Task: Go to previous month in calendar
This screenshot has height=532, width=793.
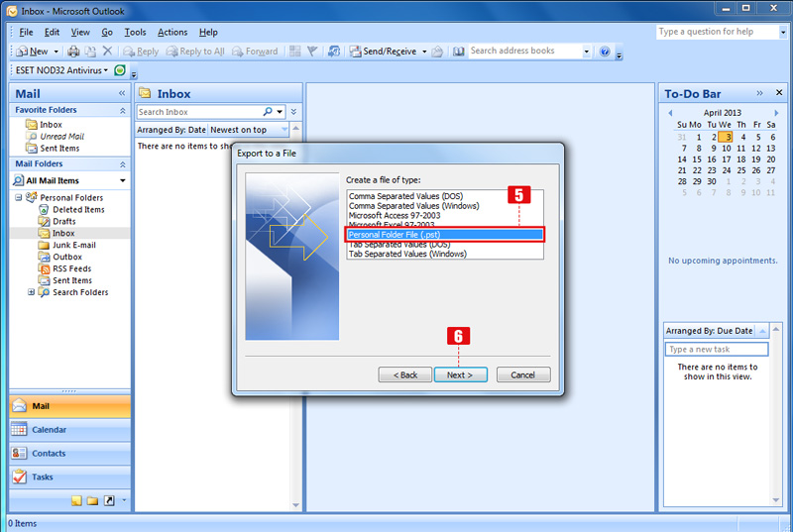Action: 670,113
